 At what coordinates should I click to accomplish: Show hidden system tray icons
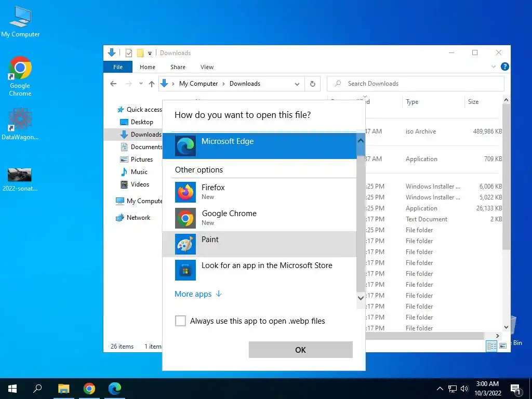(x=440, y=389)
